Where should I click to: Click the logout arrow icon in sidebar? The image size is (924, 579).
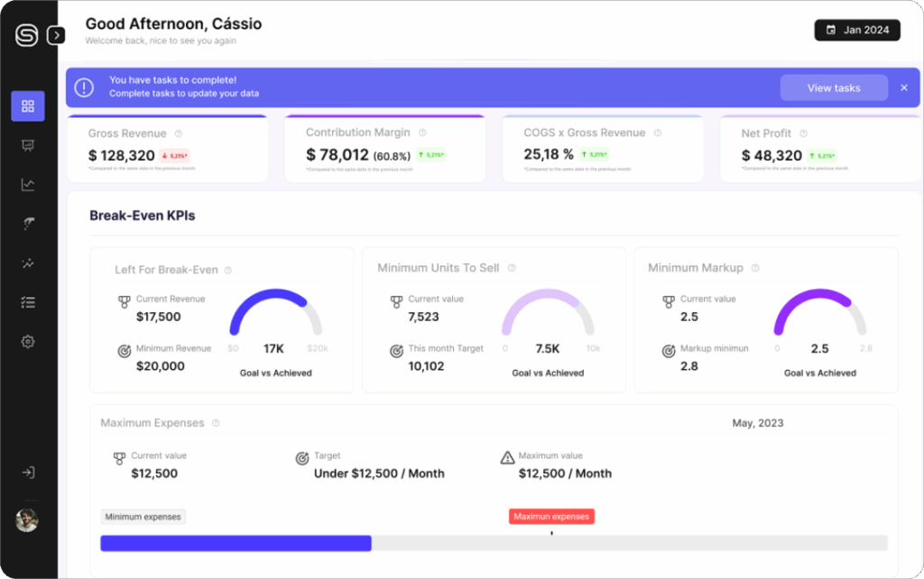coord(28,473)
